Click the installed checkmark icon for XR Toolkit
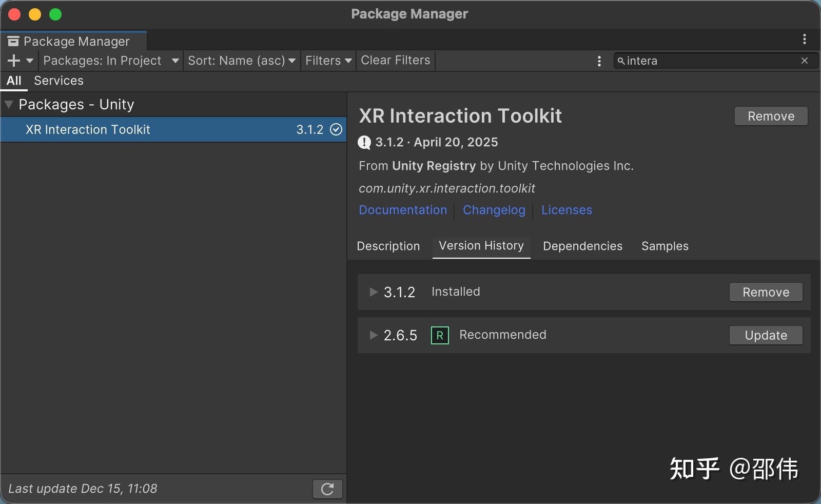821x504 pixels. coord(336,129)
